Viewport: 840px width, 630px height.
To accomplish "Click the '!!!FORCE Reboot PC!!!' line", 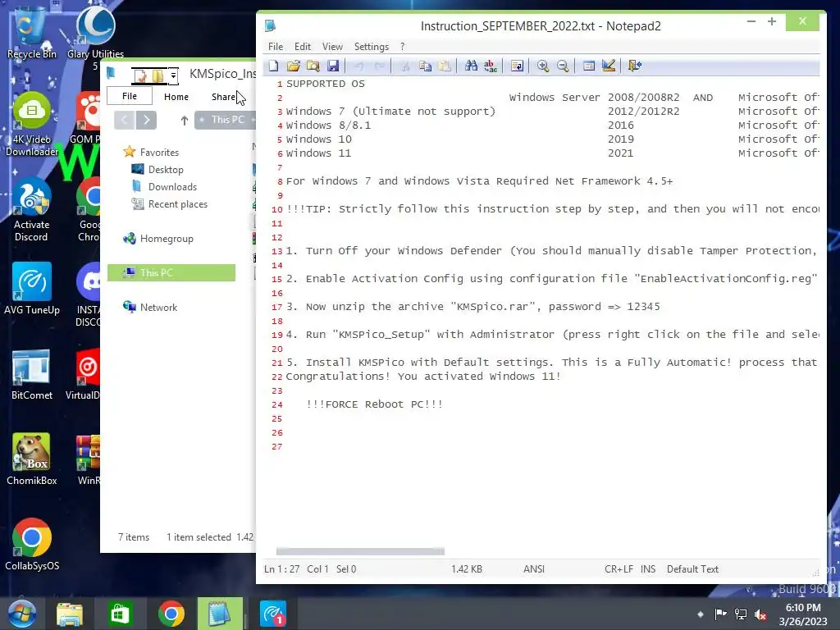I will (374, 404).
